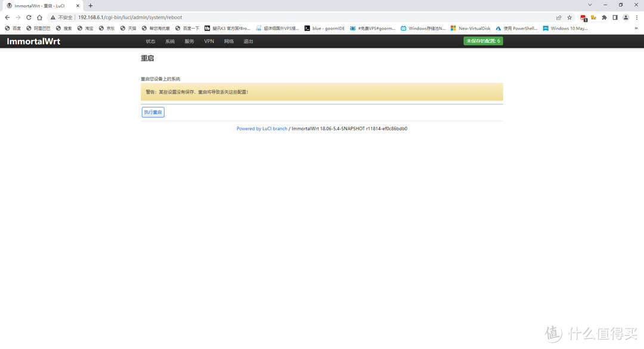This screenshot has height=349, width=644.
Task: Open the user profile avatar icon
Action: click(626, 17)
